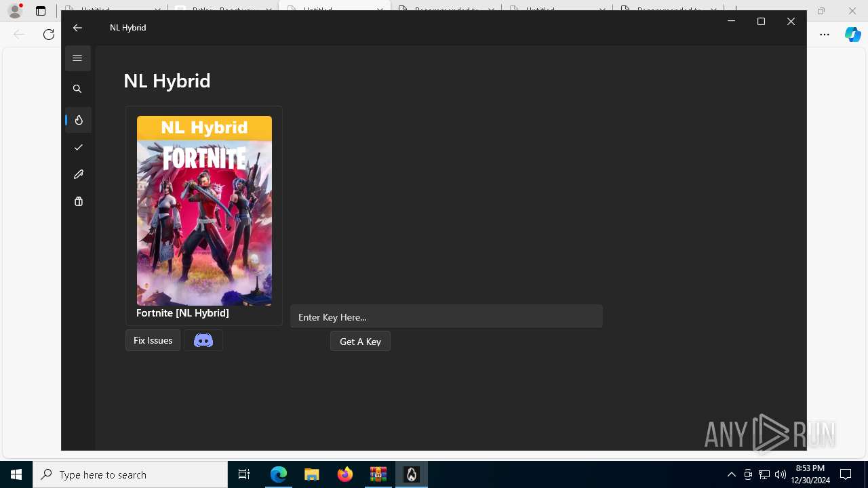Minimize the NL Hybrid window
This screenshot has height=488, width=868.
(731, 22)
